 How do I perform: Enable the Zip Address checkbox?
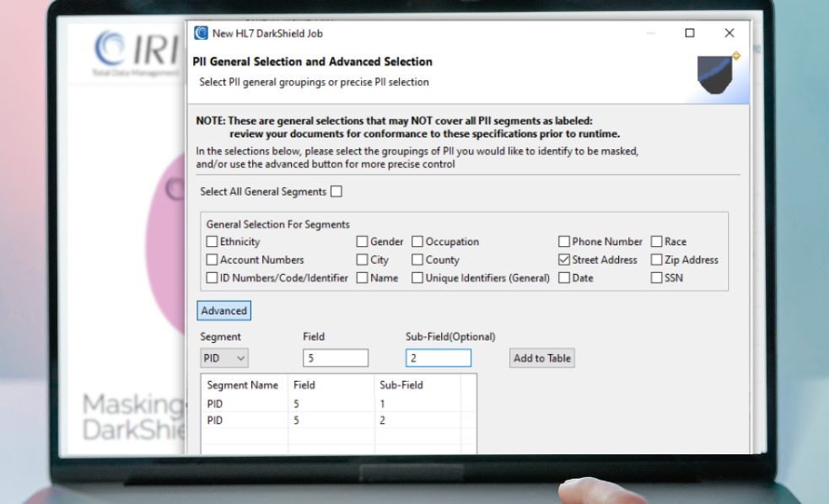657,260
